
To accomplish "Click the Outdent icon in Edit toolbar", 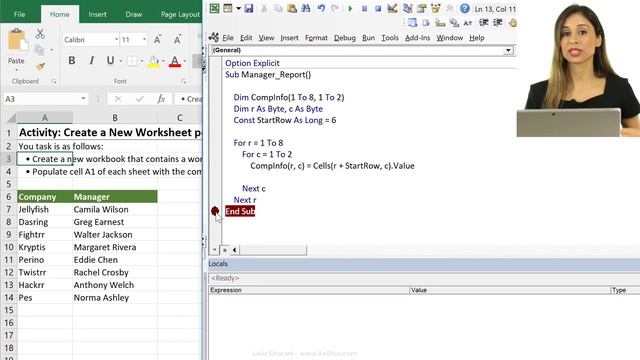I will pyautogui.click(x=498, y=23).
